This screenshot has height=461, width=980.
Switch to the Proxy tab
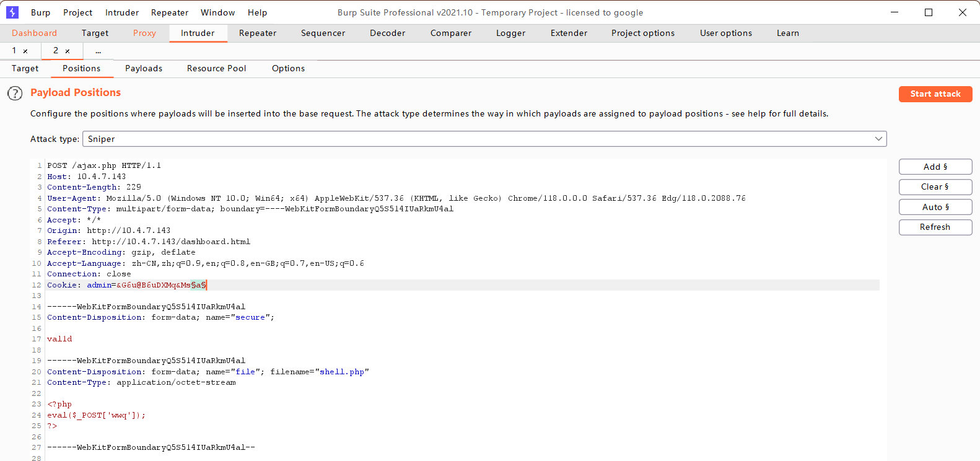pos(144,33)
